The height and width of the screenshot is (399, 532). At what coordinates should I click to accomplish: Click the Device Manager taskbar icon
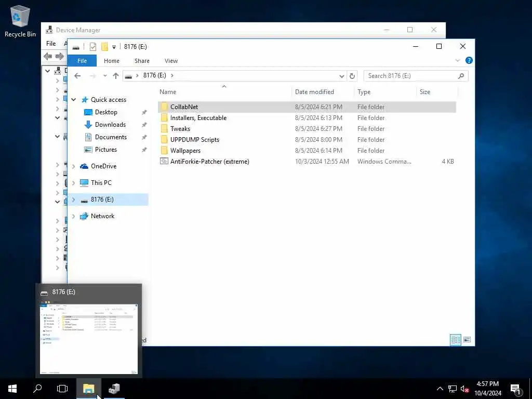tap(114, 389)
